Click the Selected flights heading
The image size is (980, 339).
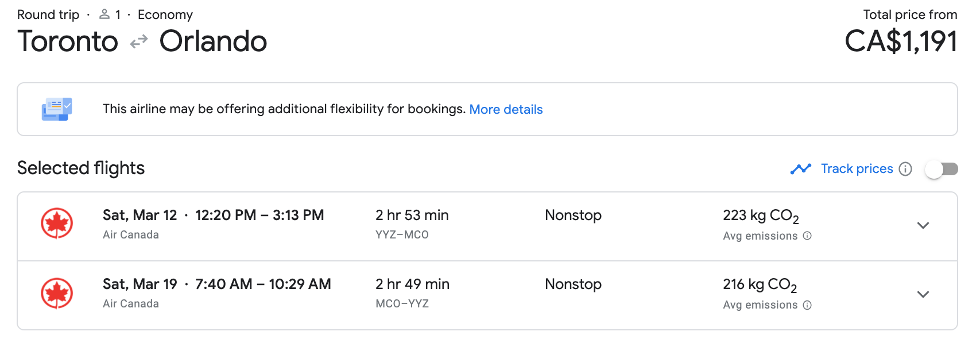click(81, 168)
